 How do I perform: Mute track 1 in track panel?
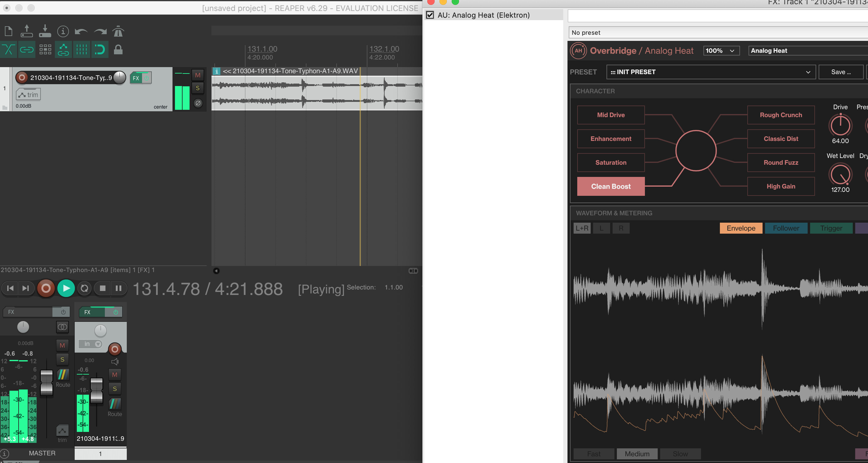(x=198, y=75)
